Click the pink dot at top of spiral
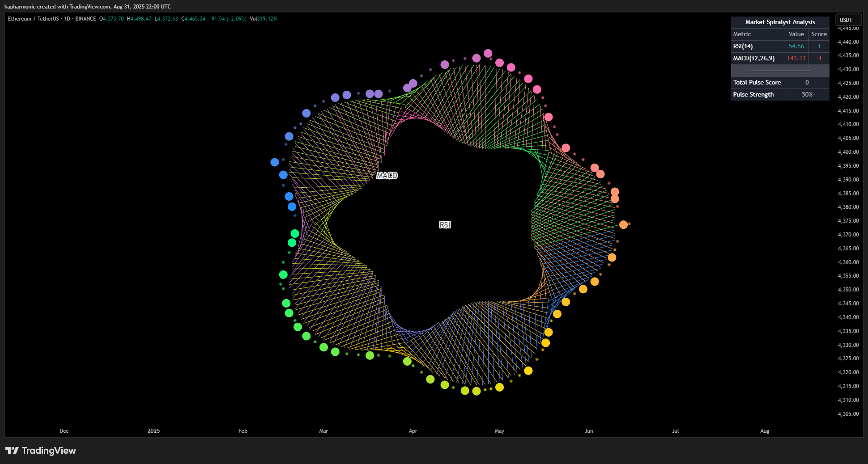Screen dimensions: 868x464 pos(488,53)
